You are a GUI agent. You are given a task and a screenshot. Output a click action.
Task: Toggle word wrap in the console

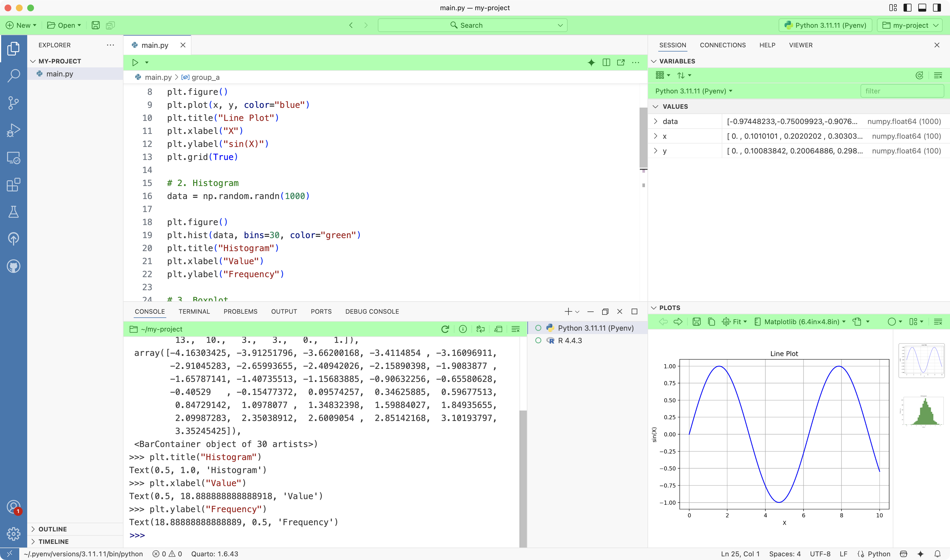point(480,329)
